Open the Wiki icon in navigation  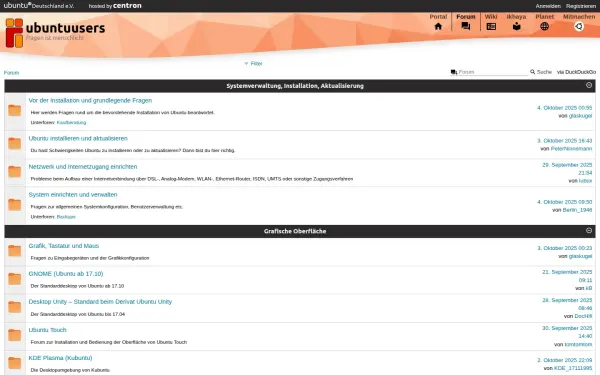click(491, 26)
